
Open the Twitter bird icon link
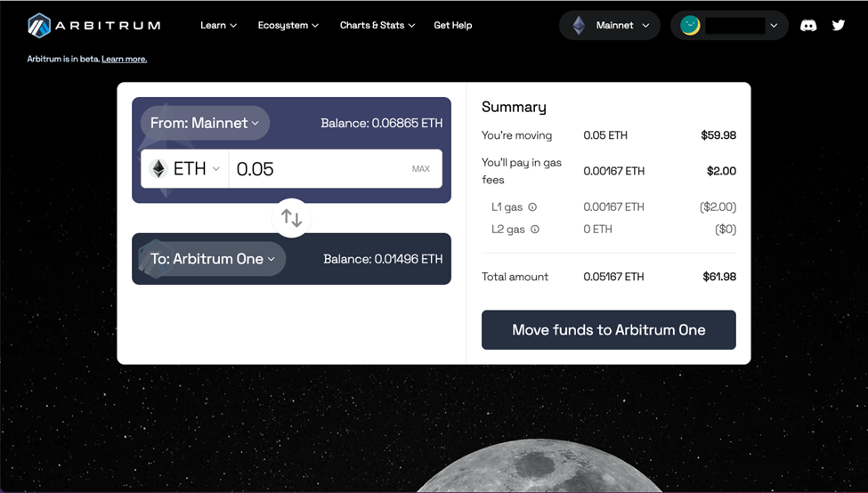(839, 25)
